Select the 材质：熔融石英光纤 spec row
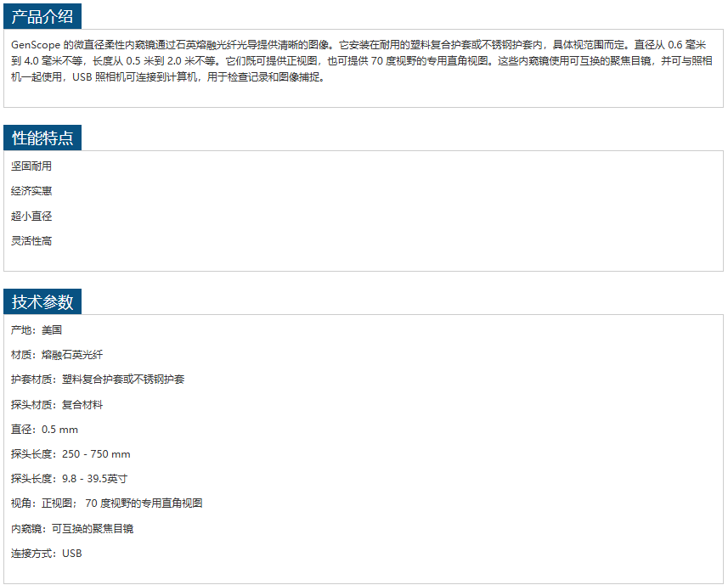The height and width of the screenshot is (585, 728). pos(57,355)
